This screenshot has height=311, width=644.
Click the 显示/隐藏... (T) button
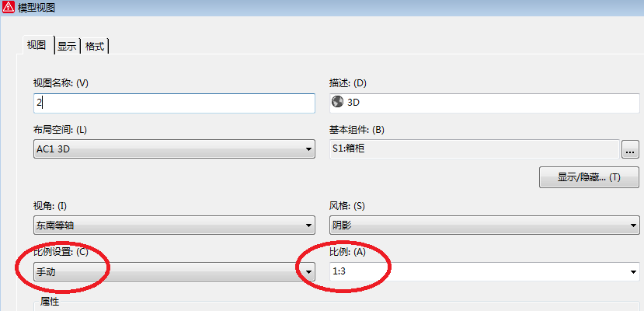click(x=589, y=177)
